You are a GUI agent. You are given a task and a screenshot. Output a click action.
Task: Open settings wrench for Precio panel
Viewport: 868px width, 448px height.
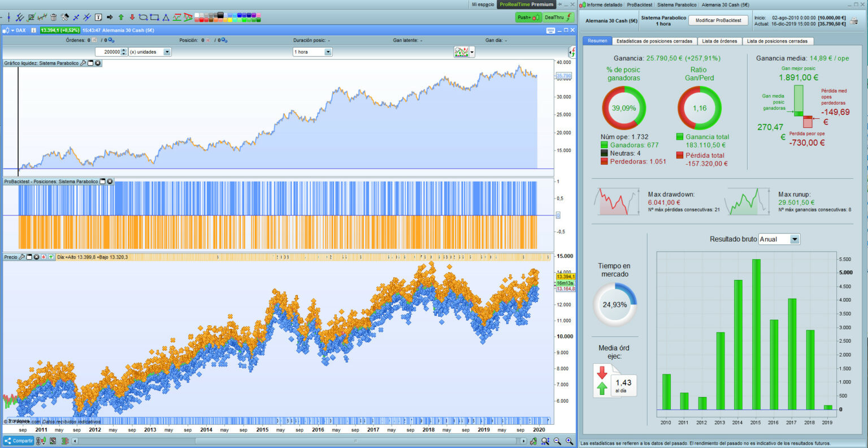22,257
